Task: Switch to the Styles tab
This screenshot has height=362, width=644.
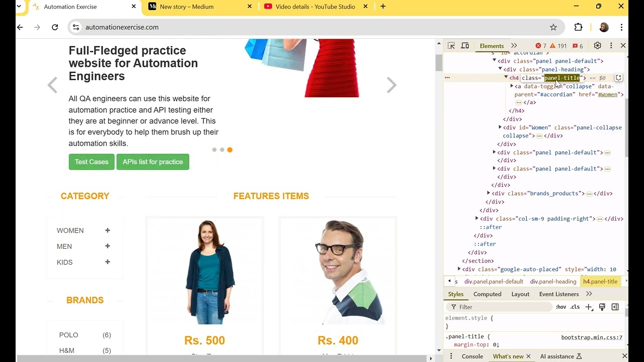Action: [x=456, y=294]
